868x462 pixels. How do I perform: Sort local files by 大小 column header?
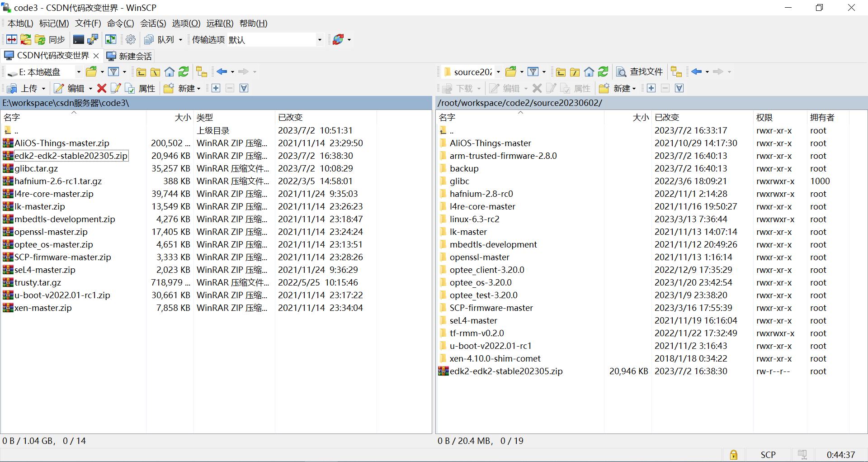170,118
